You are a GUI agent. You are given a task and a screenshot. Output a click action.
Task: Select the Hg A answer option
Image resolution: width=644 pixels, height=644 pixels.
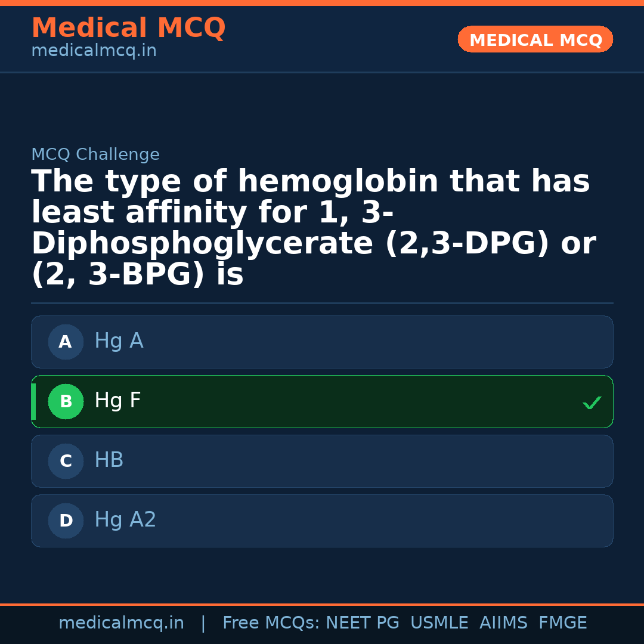(322, 342)
